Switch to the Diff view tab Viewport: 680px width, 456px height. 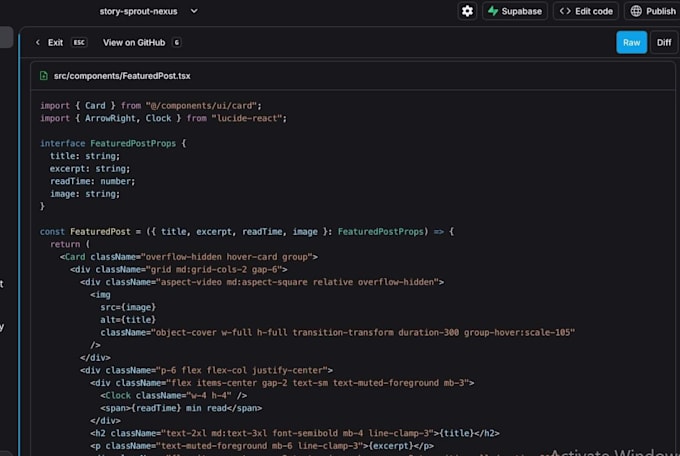664,42
